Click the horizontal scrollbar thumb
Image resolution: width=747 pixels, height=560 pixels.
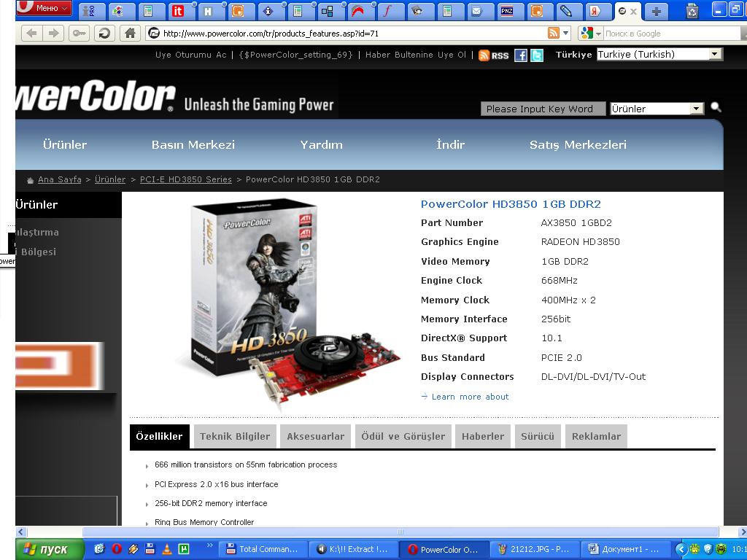(x=400, y=532)
